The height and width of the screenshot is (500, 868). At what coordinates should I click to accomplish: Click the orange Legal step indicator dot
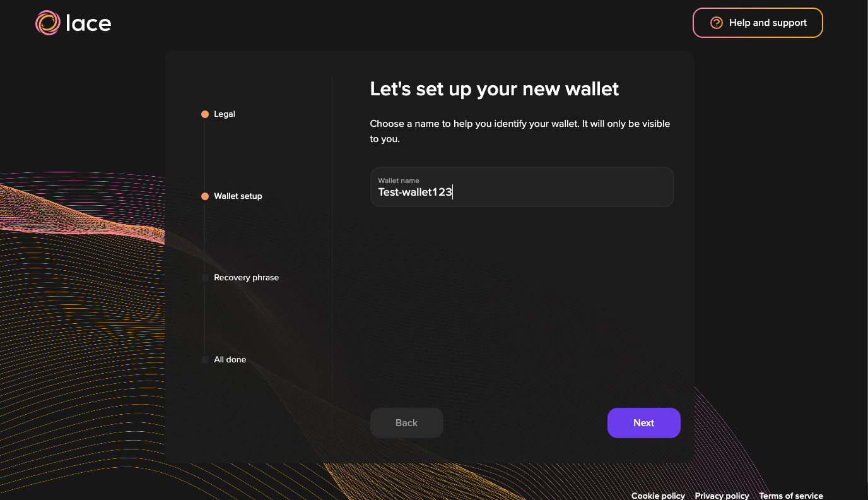point(205,114)
